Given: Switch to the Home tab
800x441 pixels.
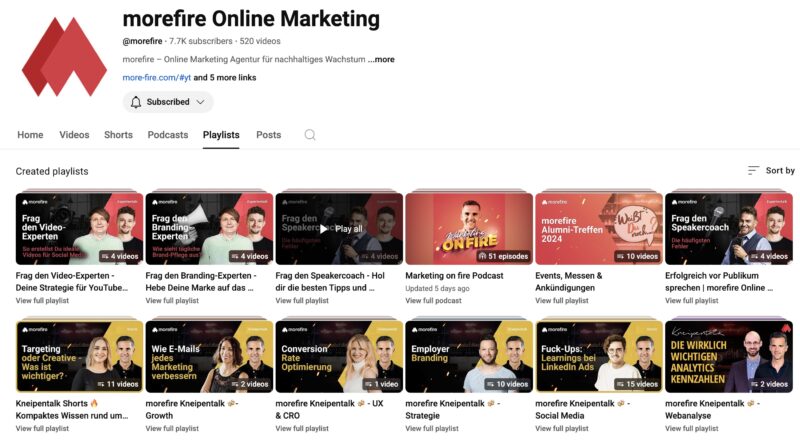Looking at the screenshot, I should click(30, 135).
